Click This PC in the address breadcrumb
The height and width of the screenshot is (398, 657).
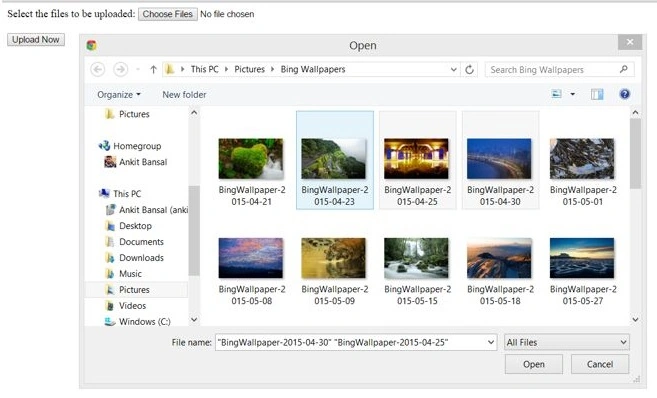[204, 69]
